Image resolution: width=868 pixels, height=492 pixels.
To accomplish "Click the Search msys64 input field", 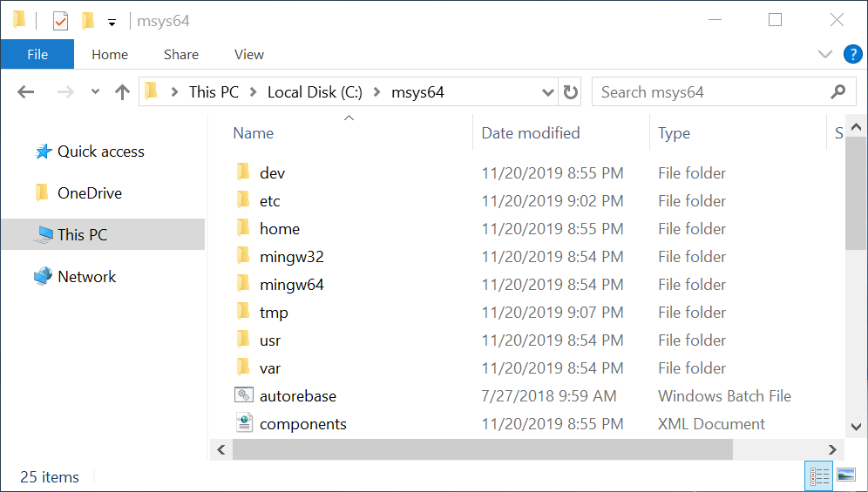I will [710, 92].
